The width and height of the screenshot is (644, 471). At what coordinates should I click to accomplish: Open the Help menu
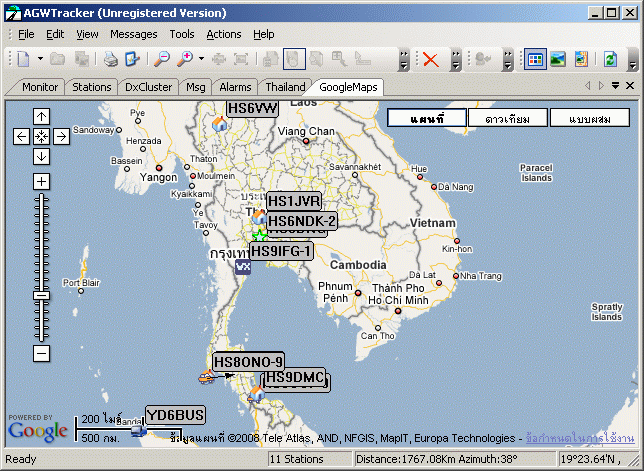coord(264,34)
